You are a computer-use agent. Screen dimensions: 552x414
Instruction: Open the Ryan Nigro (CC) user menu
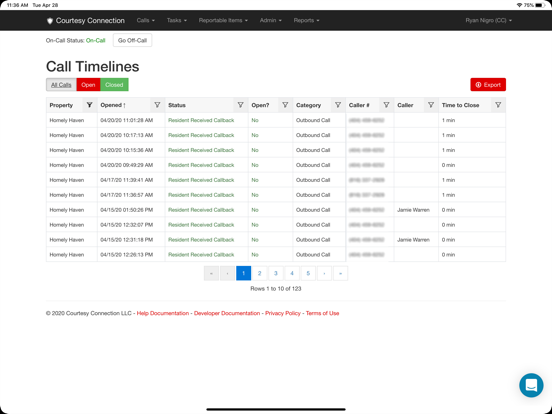(x=489, y=20)
